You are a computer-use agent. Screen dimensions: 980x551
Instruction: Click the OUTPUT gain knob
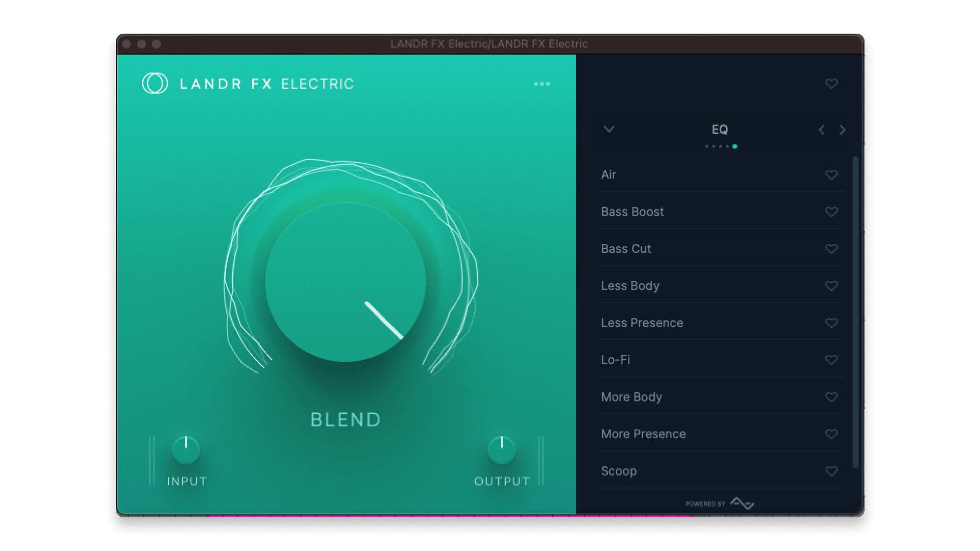click(x=502, y=449)
